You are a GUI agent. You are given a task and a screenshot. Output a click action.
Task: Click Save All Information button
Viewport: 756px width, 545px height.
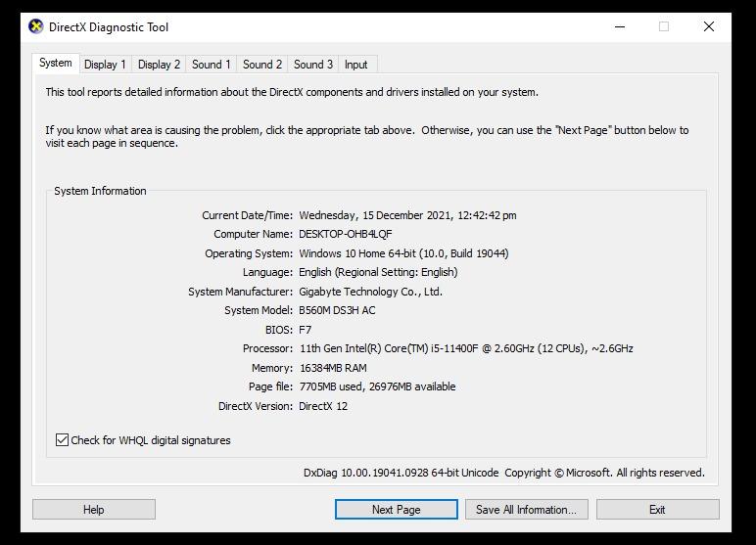pyautogui.click(x=527, y=510)
